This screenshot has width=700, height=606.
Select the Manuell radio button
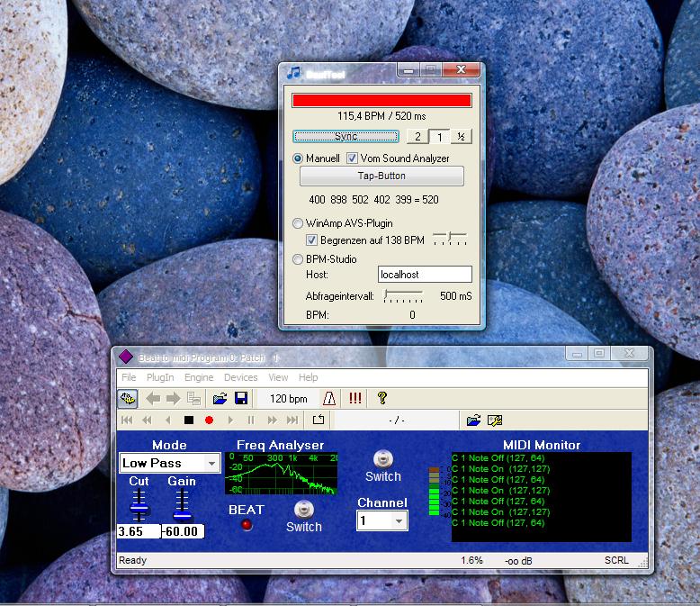[x=299, y=158]
